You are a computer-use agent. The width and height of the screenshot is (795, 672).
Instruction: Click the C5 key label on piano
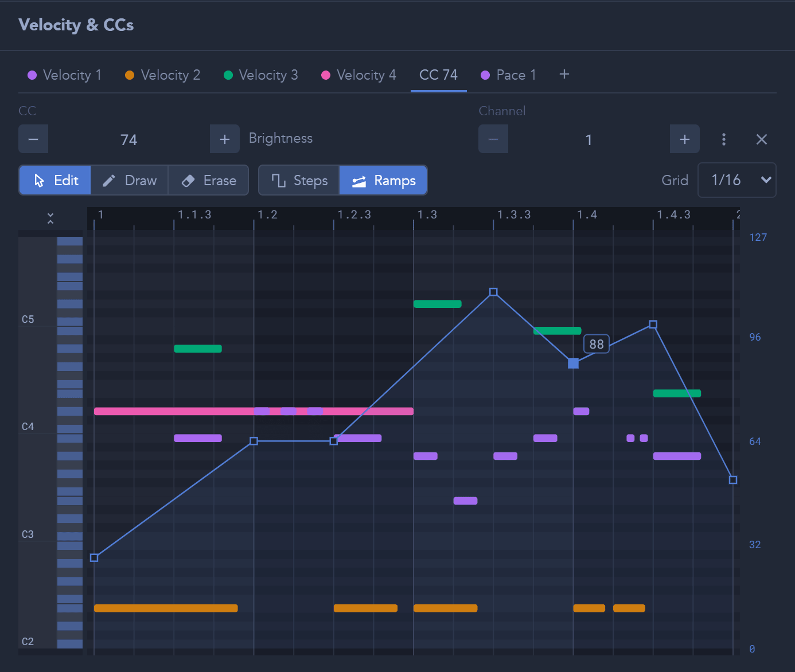[x=28, y=319]
